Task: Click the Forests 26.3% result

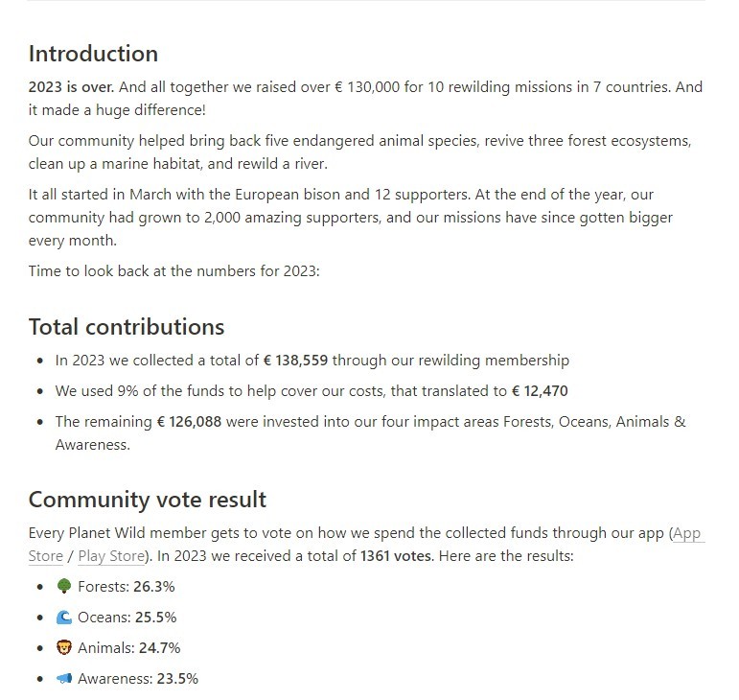Action: [127, 587]
